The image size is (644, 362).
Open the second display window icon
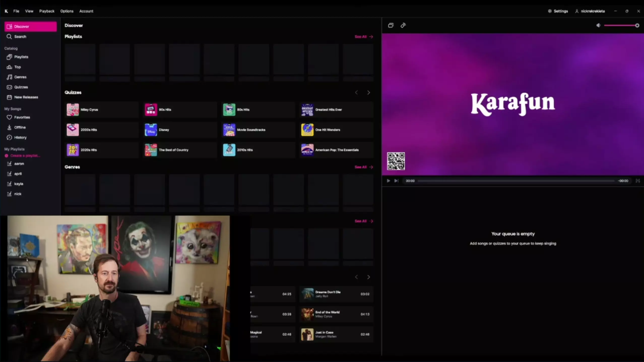pos(391,25)
